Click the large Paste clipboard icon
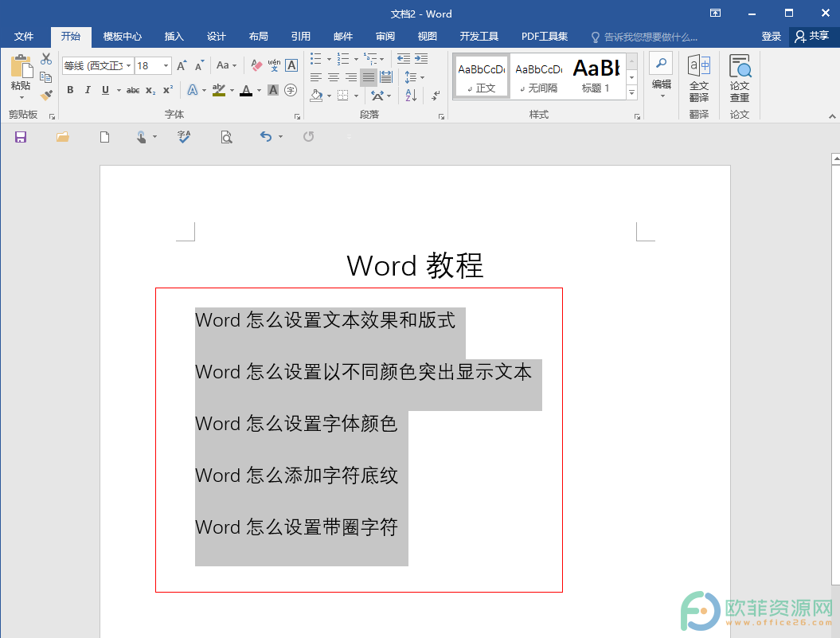This screenshot has height=638, width=840. (x=21, y=66)
